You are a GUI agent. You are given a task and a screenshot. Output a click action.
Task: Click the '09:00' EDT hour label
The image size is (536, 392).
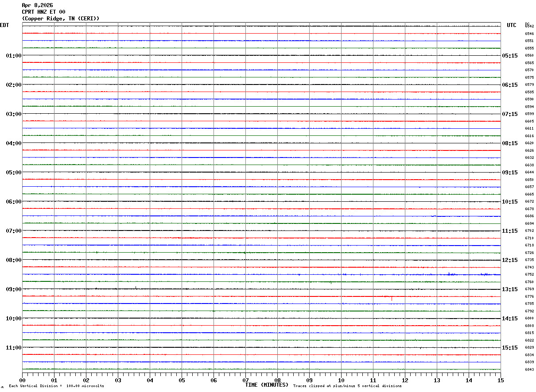(13, 289)
